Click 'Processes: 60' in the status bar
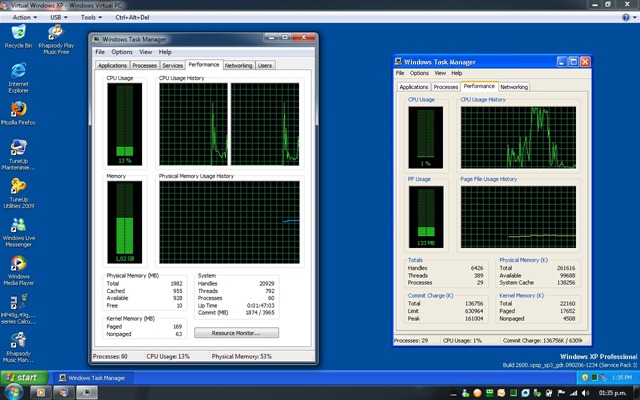Image resolution: width=640 pixels, height=400 pixels. (110, 356)
